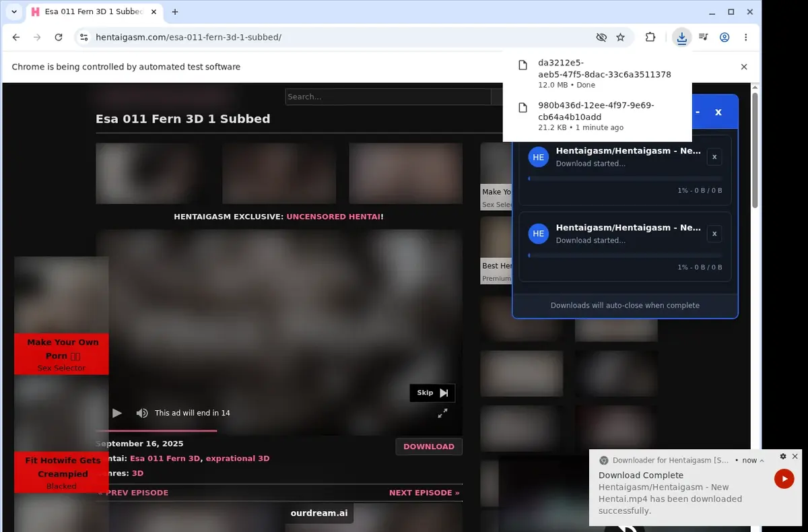The width and height of the screenshot is (808, 532).
Task: Open downloaded file 980b436d 21.2 KB
Action: (x=597, y=116)
